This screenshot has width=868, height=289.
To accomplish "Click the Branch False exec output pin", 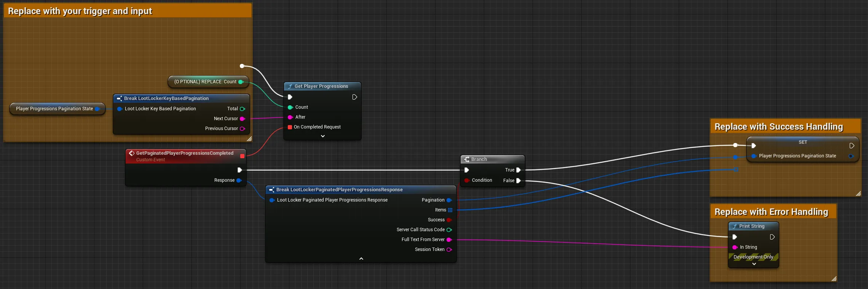I will (x=518, y=181).
